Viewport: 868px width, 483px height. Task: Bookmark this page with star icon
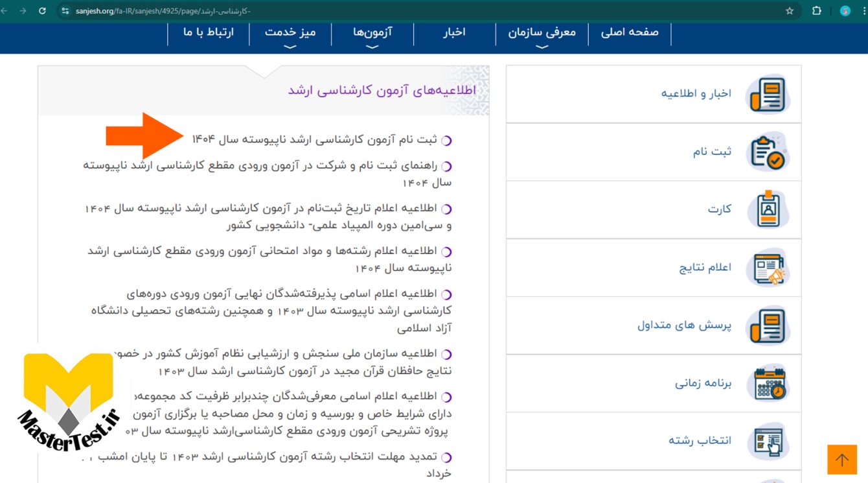(x=790, y=11)
